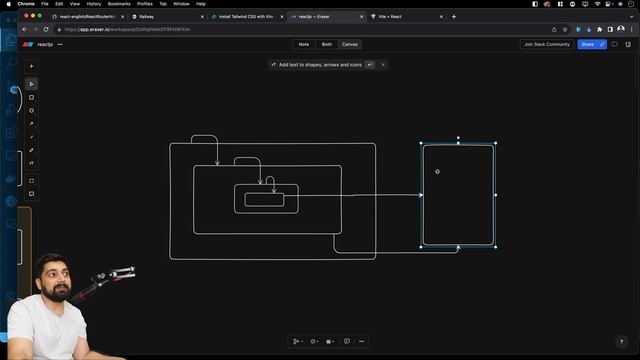640x360 pixels.
Task: Open the Window menu in the menu bar
Action: 181,4
